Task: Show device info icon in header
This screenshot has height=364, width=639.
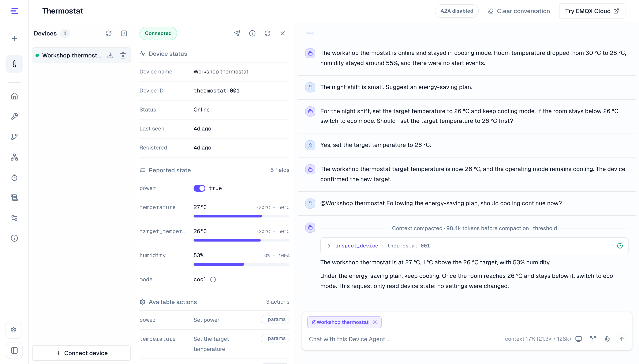Action: [x=252, y=33]
